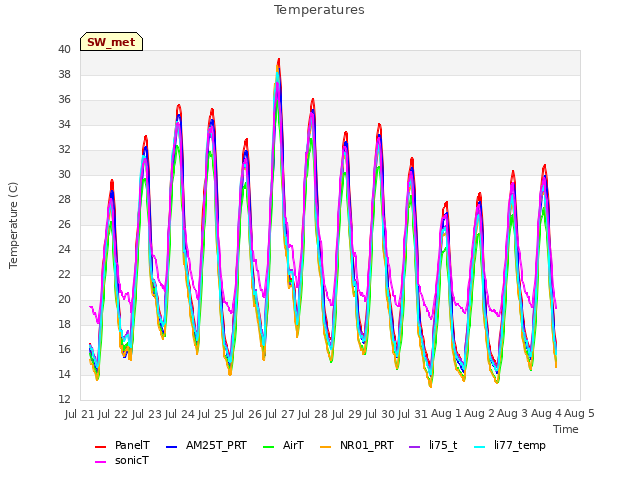
Task: Click the li75_t legend label
Action: [443, 445]
